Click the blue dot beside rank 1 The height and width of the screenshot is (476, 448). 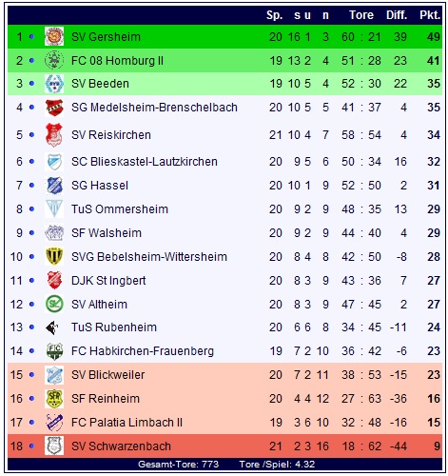pyautogui.click(x=31, y=36)
